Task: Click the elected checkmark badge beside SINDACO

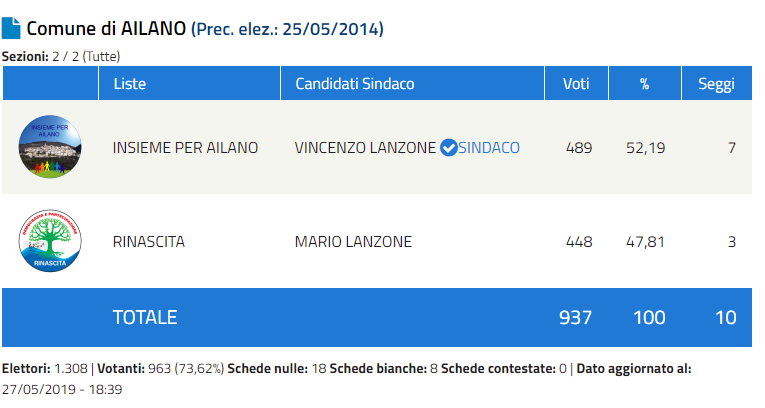Action: click(449, 148)
